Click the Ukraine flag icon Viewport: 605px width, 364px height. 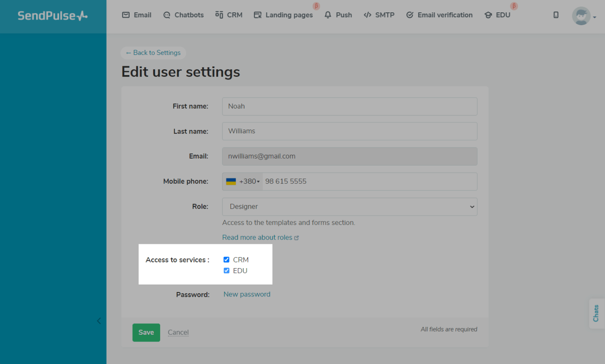point(231,182)
